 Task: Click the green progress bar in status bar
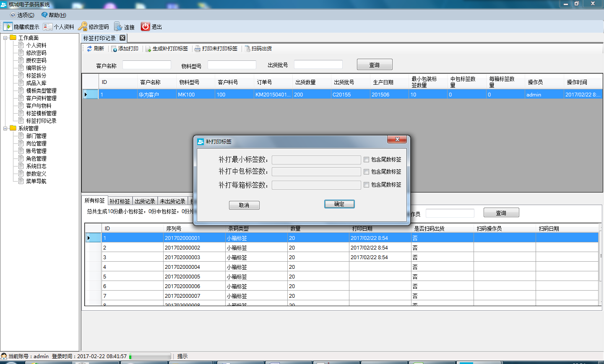tap(150, 356)
